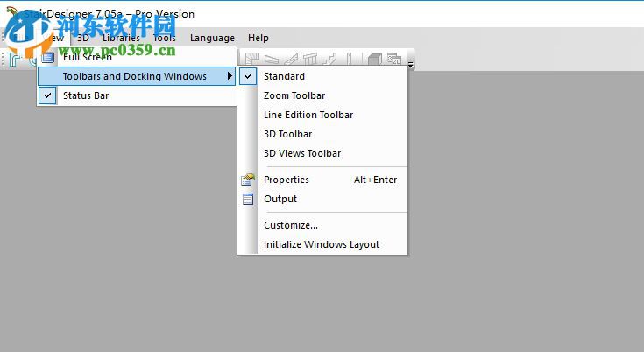Image resolution: width=644 pixels, height=352 pixels.
Task: Choose Full Screen from the View menu
Action: [137, 57]
